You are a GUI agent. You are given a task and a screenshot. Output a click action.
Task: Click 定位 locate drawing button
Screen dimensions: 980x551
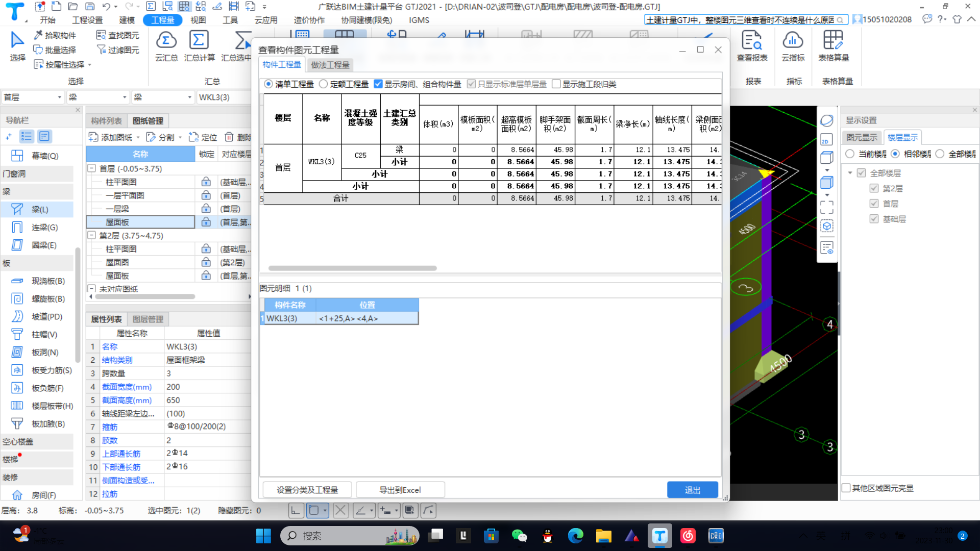203,137
